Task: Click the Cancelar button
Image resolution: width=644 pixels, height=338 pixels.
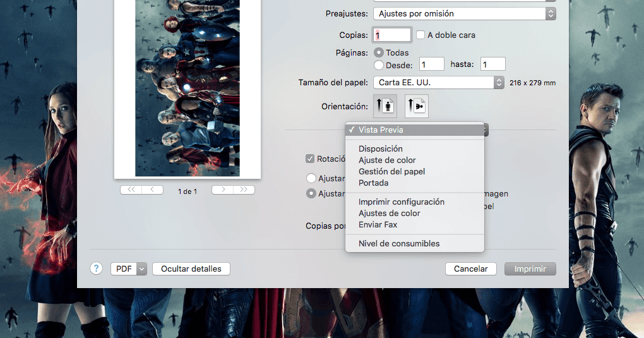Action: (470, 269)
